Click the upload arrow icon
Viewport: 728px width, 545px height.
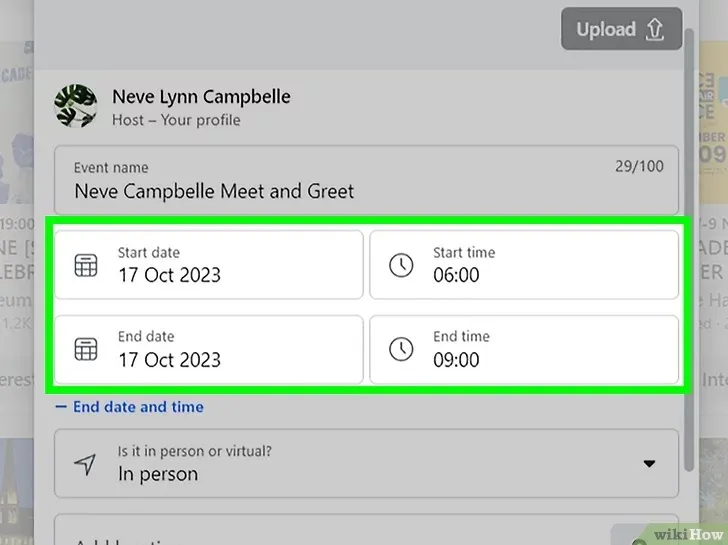click(x=655, y=29)
